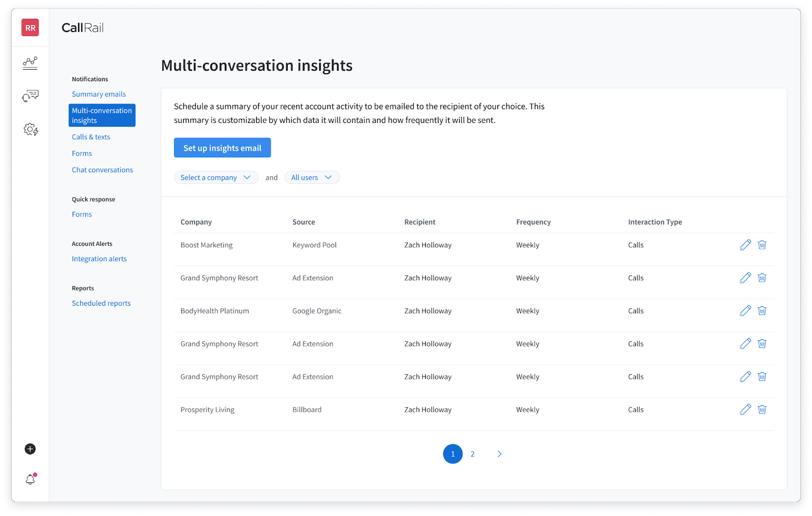Click the RR account avatar
812x516 pixels.
pyautogui.click(x=30, y=27)
